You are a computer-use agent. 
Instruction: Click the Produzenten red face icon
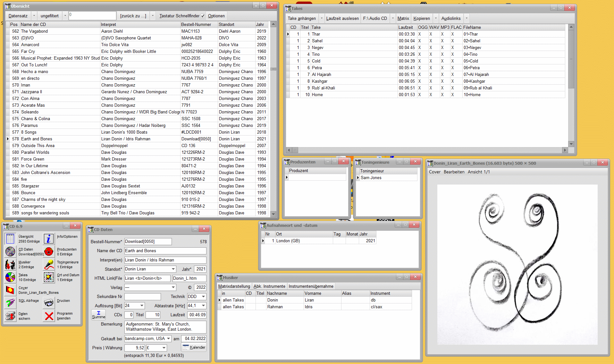point(49,252)
